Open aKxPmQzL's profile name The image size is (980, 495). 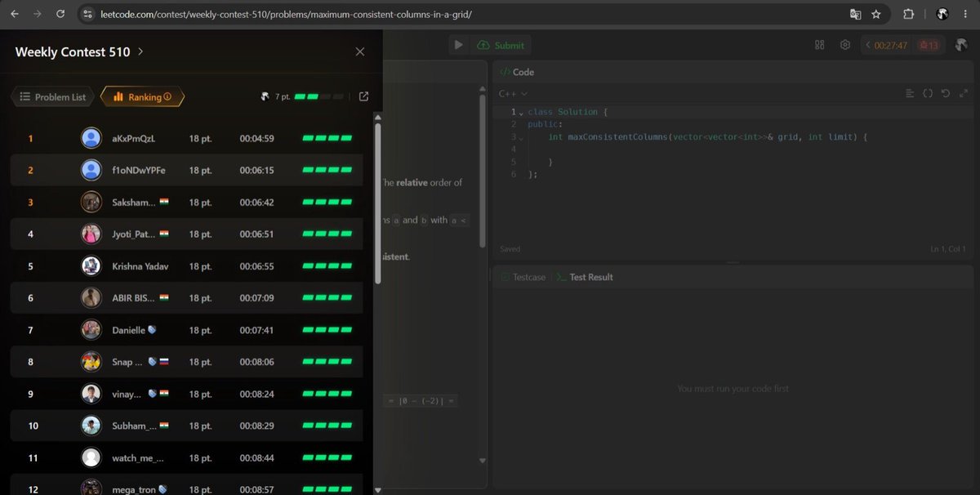(133, 138)
